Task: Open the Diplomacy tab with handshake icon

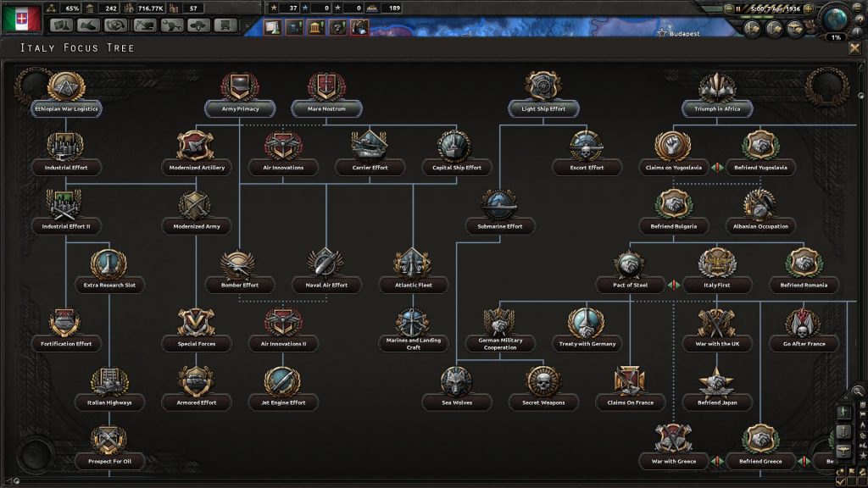Action: (88, 25)
